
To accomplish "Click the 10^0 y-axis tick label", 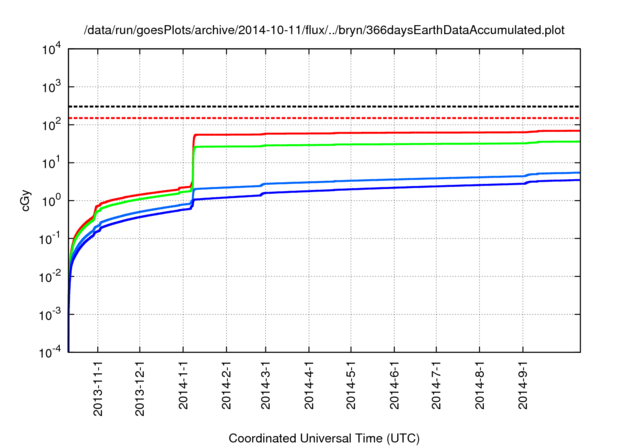I will [x=51, y=201].
